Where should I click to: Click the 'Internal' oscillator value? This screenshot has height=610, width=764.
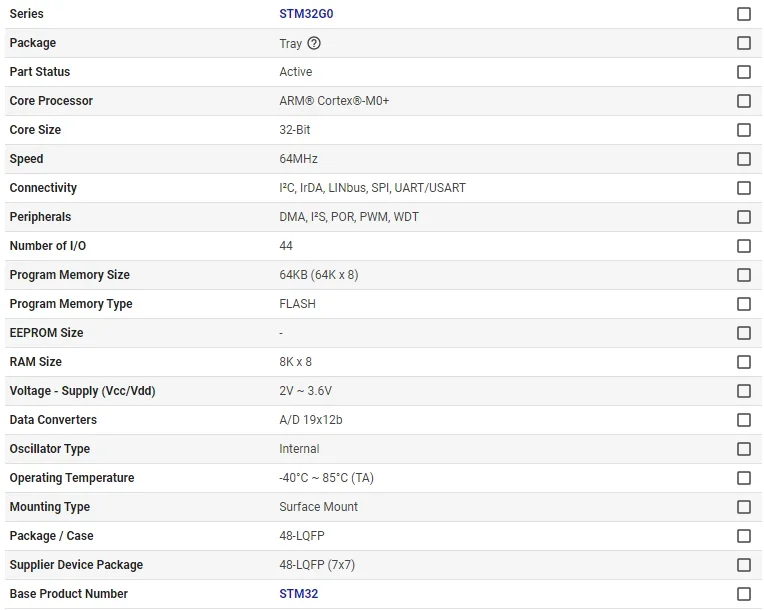click(299, 449)
